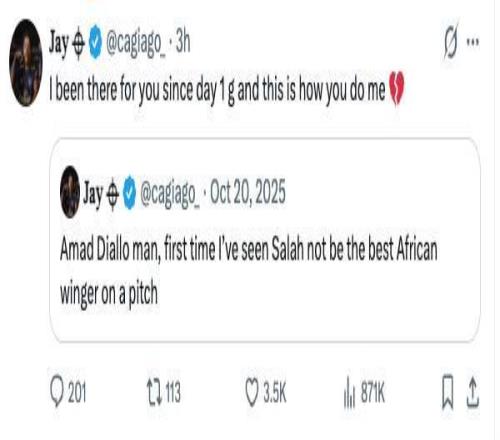Screen dimensions: 500x440
Task: Open view analytics bar chart icon
Action: click(x=349, y=392)
